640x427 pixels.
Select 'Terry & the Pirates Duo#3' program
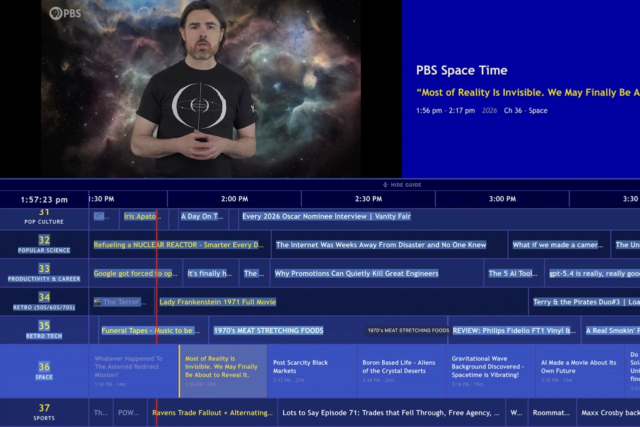tap(583, 302)
